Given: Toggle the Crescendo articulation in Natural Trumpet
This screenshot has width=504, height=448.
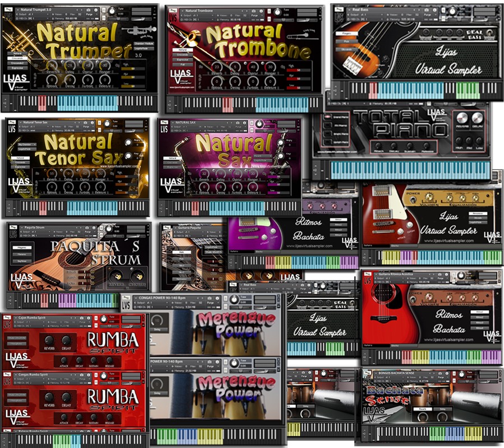Looking at the screenshot, I should click(x=17, y=58).
